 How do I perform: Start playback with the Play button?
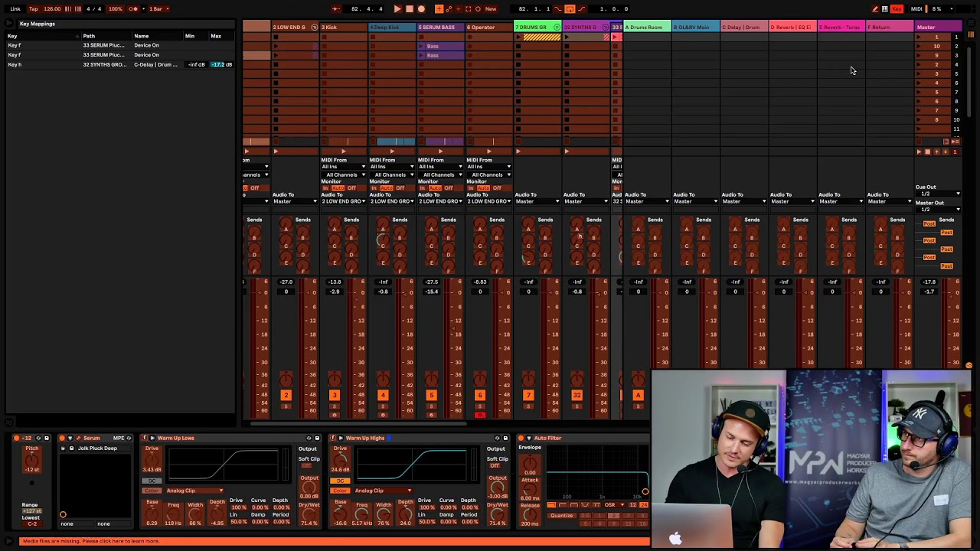click(x=397, y=8)
